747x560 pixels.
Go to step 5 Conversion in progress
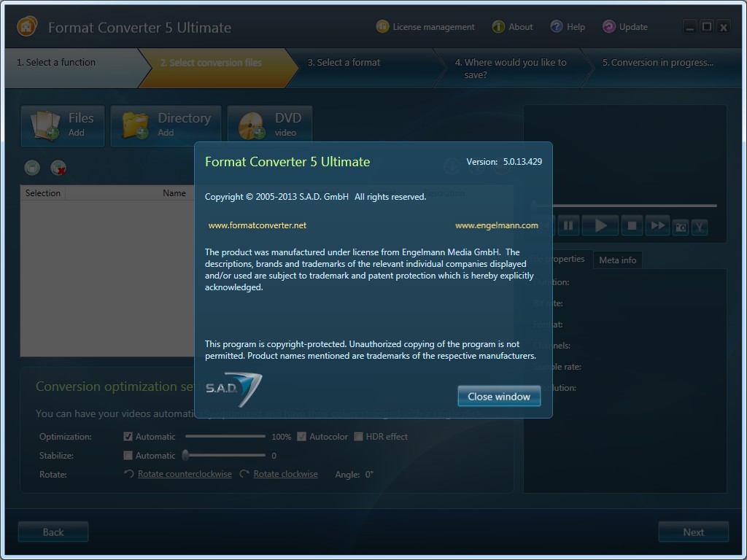pyautogui.click(x=661, y=68)
